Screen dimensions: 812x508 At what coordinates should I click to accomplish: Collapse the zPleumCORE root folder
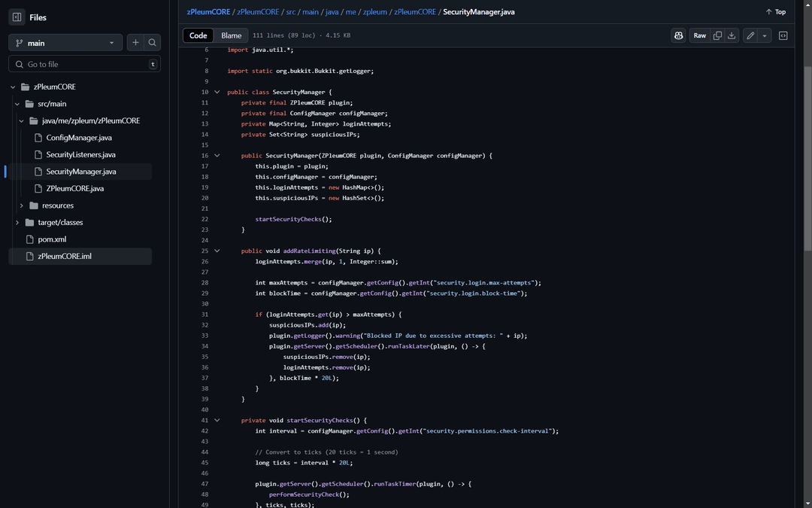pos(13,87)
